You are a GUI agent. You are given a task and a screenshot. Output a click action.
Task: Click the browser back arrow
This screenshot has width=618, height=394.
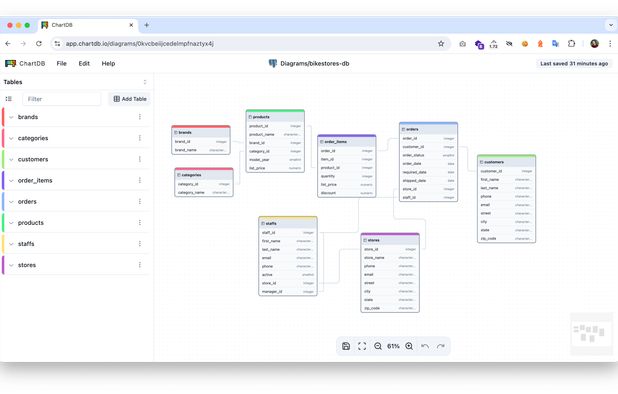[8, 44]
